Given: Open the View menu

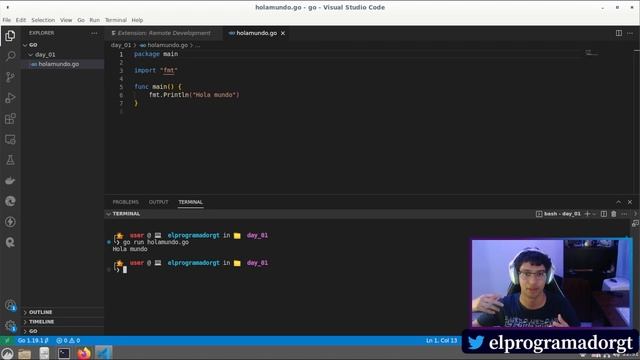Looking at the screenshot, I should click(66, 20).
